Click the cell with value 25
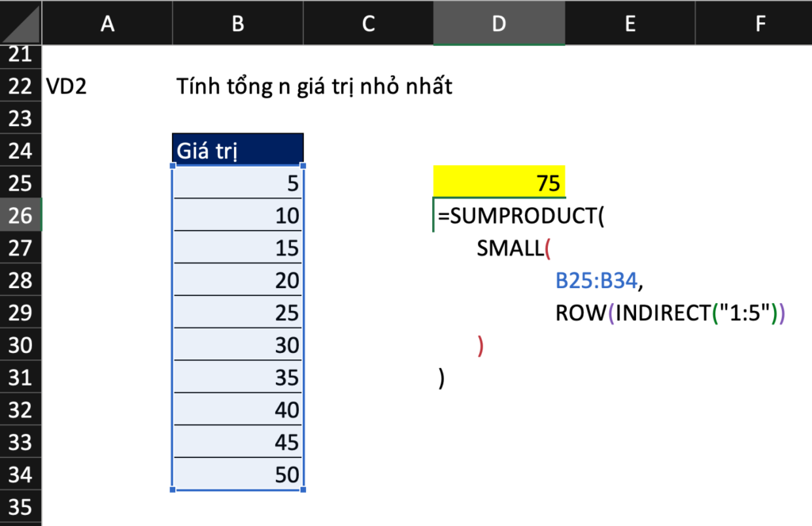This screenshot has width=812, height=526. 237,313
